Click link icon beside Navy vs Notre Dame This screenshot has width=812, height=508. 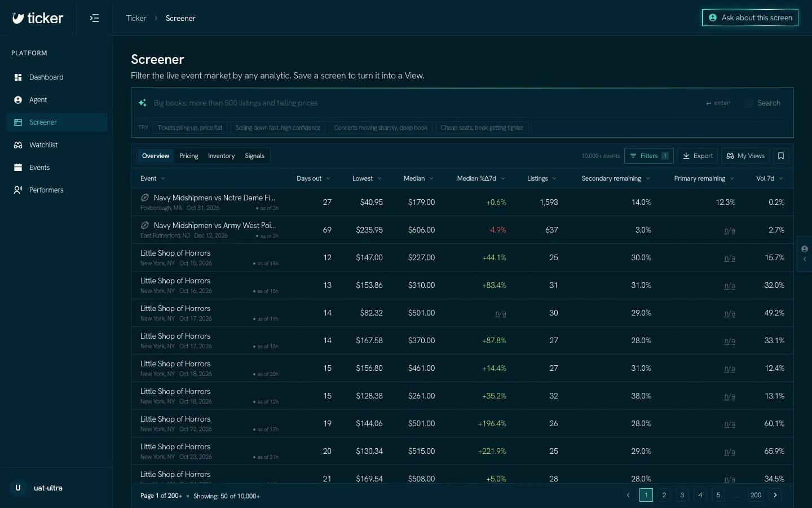(145, 198)
